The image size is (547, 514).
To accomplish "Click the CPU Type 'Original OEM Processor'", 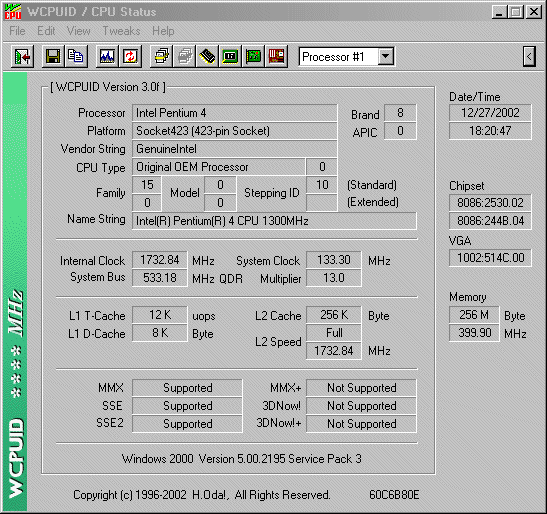I will pos(218,167).
